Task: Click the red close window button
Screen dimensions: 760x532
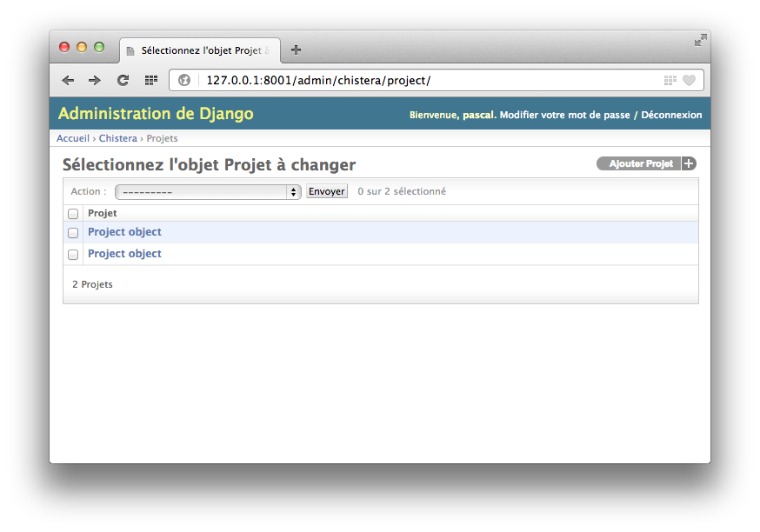Action: point(64,47)
